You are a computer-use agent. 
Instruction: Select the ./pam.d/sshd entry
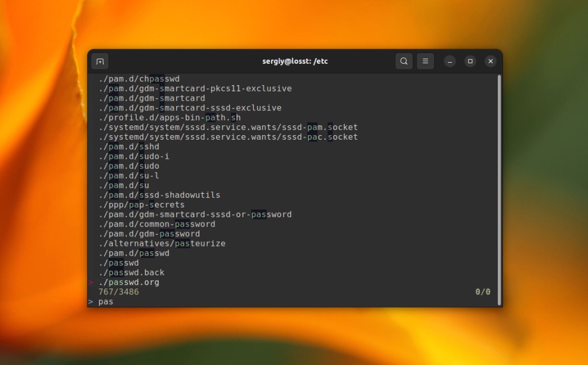tap(129, 147)
